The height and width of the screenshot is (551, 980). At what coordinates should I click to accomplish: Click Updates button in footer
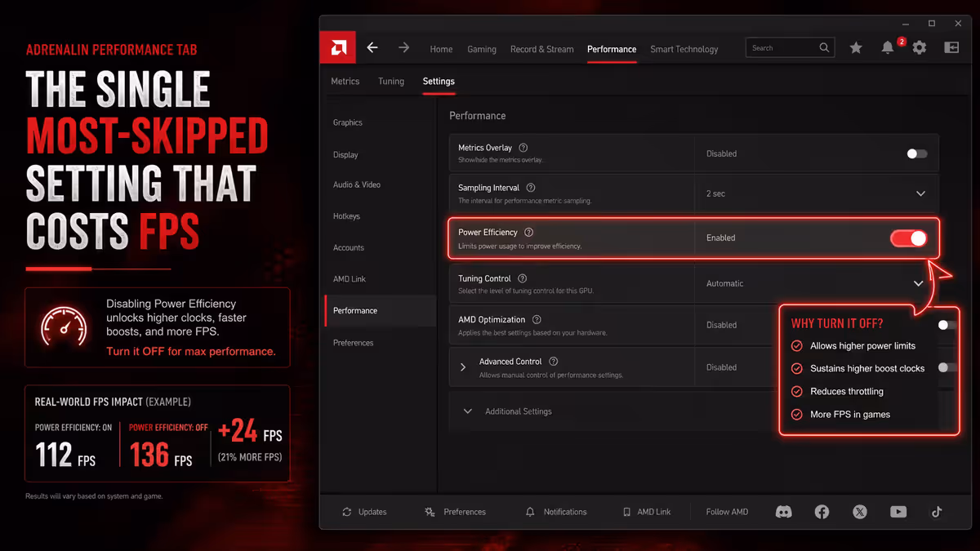pos(364,512)
